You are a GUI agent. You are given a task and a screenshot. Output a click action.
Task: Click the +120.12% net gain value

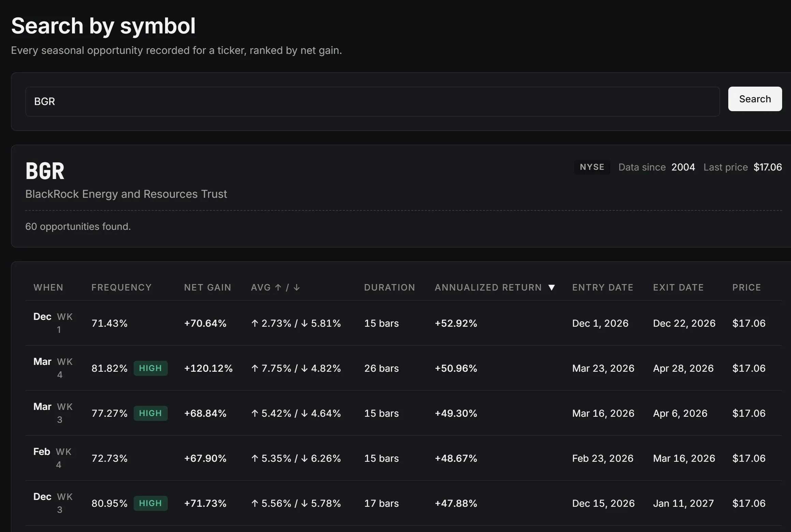point(208,368)
